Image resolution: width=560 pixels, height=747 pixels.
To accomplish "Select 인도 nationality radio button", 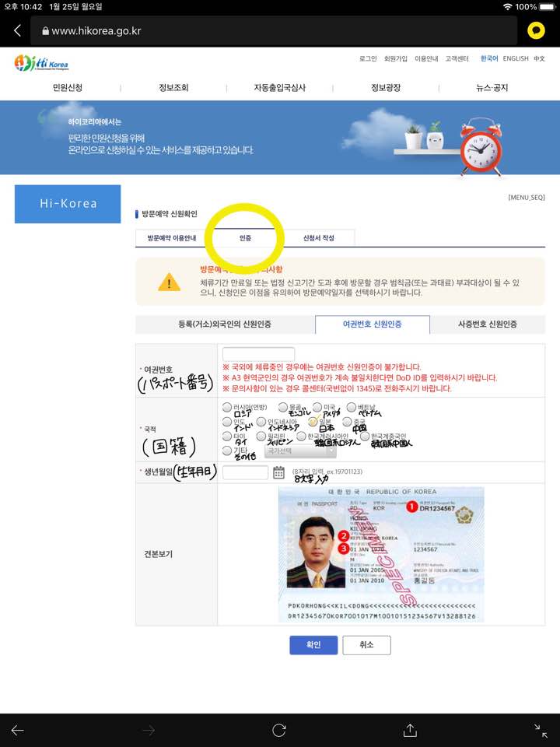I will pos(227,422).
